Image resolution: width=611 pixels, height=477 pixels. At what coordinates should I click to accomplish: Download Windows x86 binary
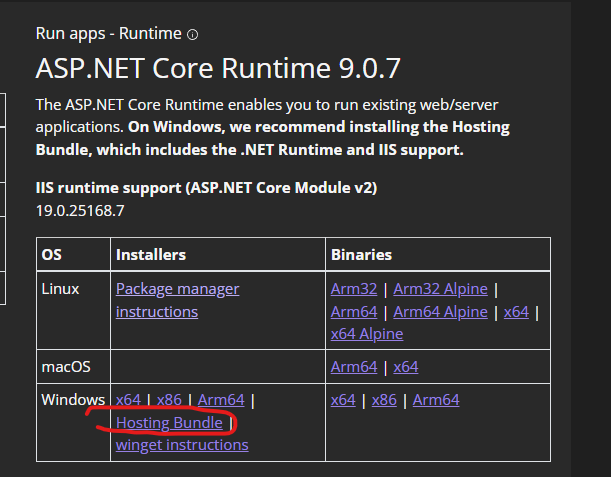pos(384,400)
